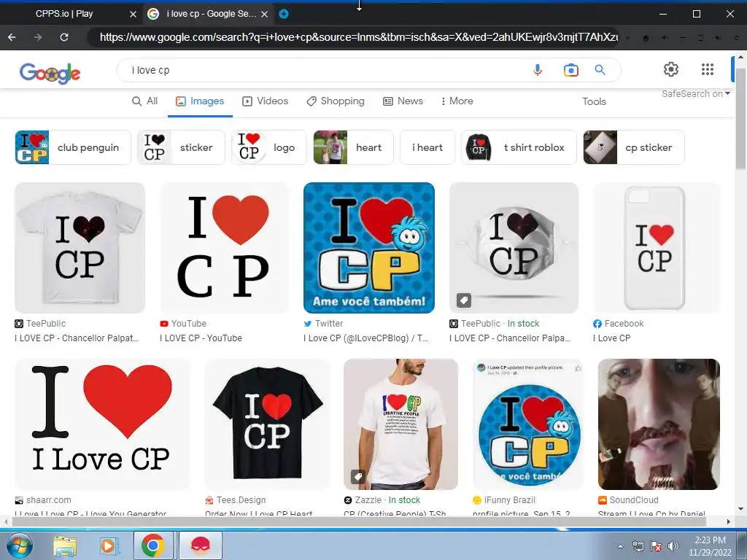Viewport: 747px width, 560px height.
Task: Close the CPPS.io Play tab
Action: 133,15
